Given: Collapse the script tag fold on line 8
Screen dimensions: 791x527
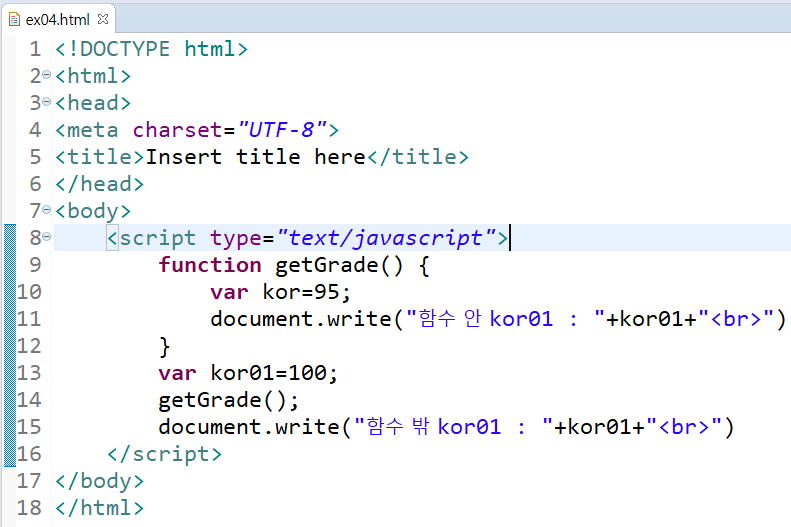Looking at the screenshot, I should (x=46, y=237).
